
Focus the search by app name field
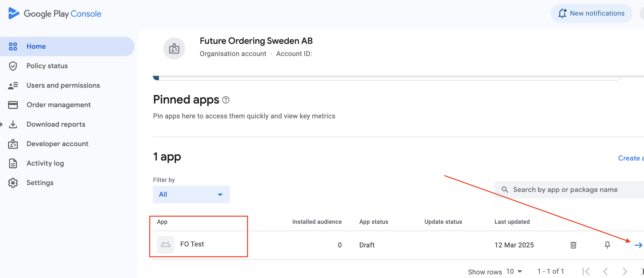coord(569,190)
